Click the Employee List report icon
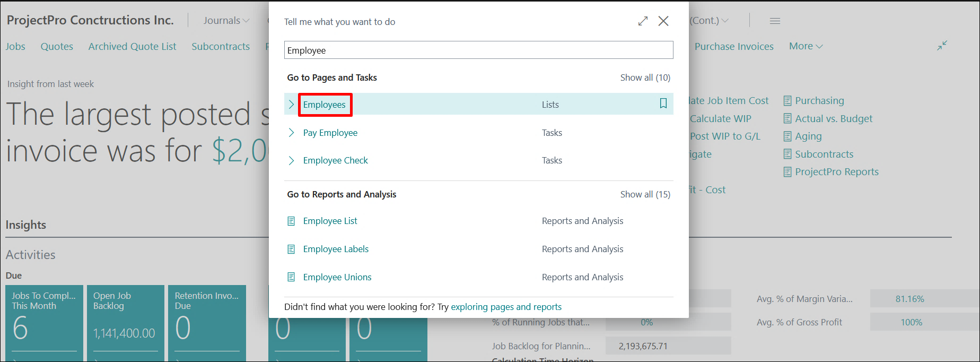Image resolution: width=980 pixels, height=362 pixels. pos(291,221)
